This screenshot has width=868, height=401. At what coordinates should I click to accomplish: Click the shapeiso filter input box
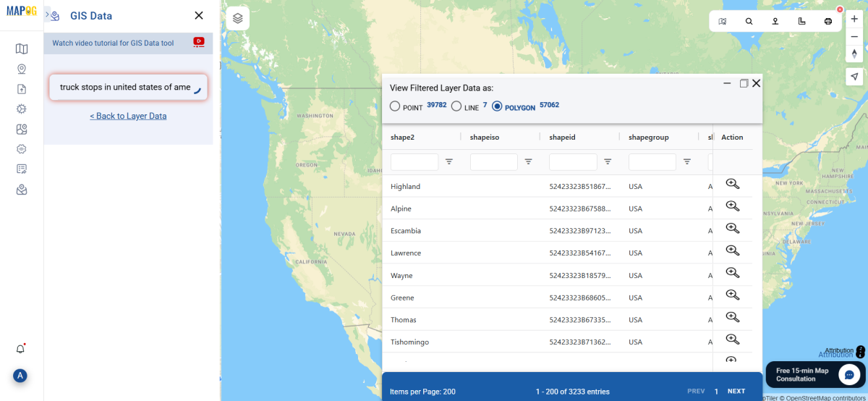point(494,161)
